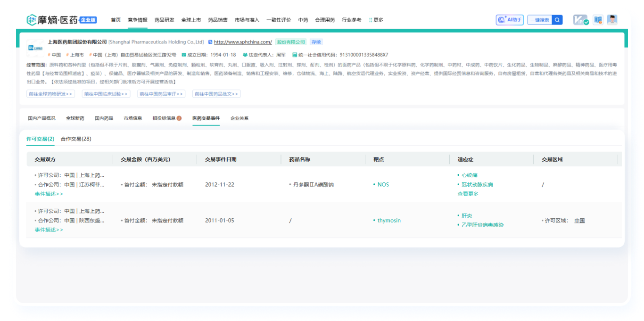This screenshot has height=321, width=644.
Task: Go to 首页 in the top navigation
Action: (116, 20)
